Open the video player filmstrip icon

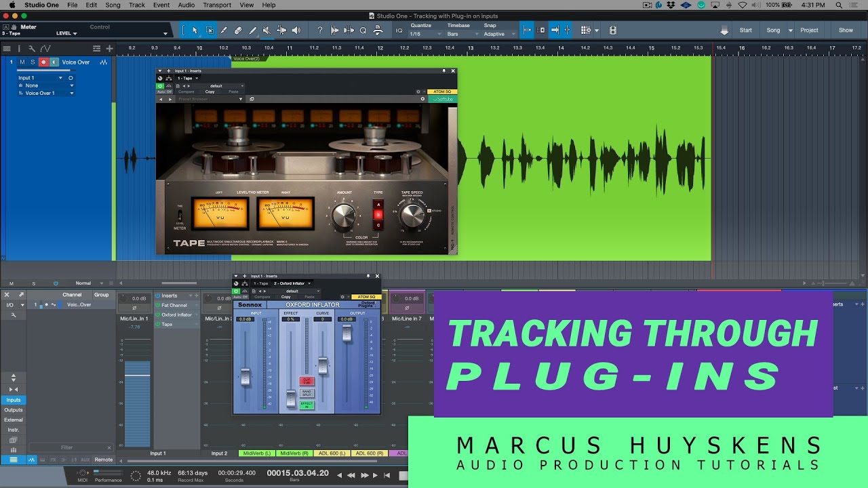613,30
